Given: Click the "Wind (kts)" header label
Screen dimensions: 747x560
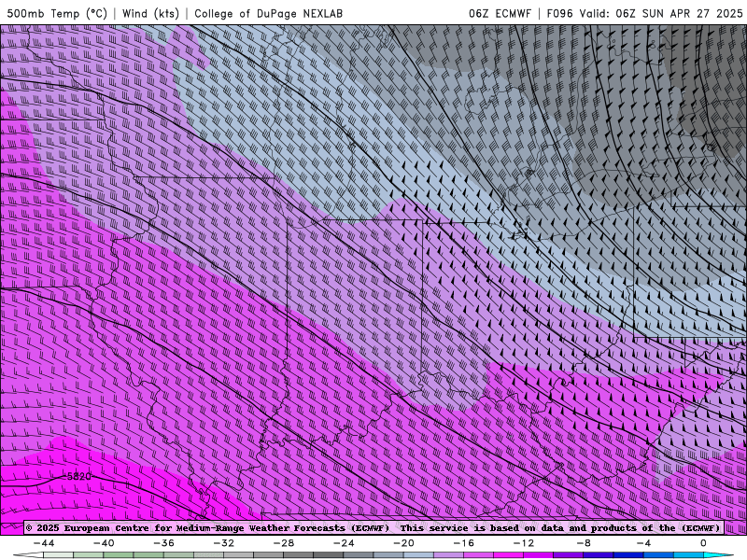Looking at the screenshot, I should [150, 13].
